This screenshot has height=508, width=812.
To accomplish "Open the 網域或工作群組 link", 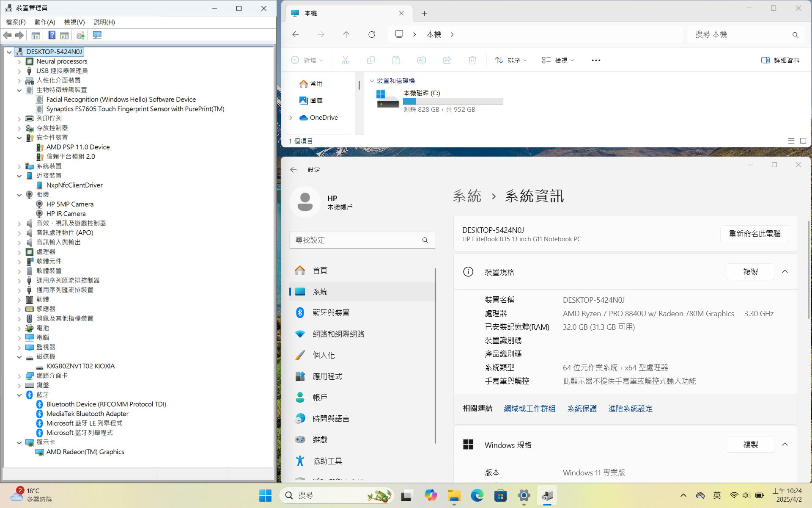I will click(529, 409).
